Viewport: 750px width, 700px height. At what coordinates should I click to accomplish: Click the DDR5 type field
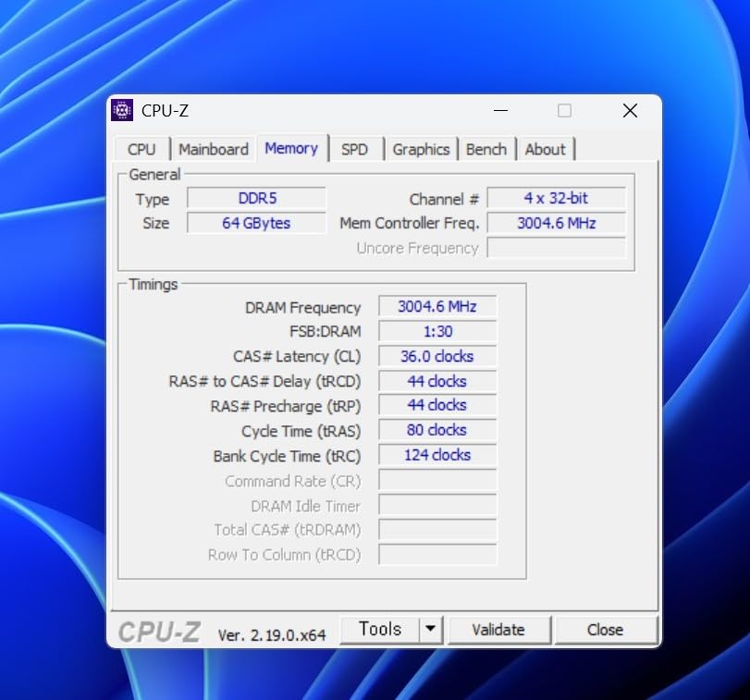[x=257, y=198]
